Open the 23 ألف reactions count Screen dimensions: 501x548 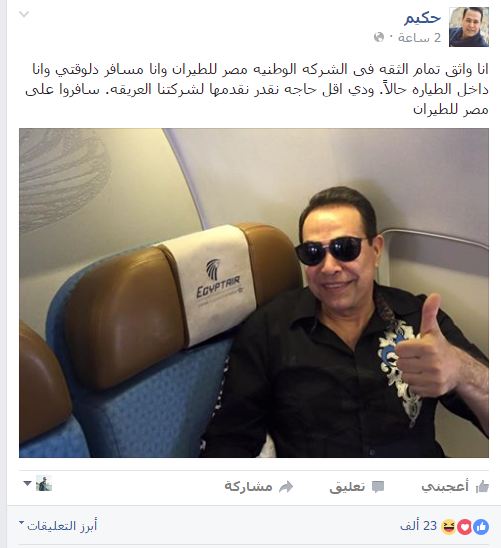419,526
